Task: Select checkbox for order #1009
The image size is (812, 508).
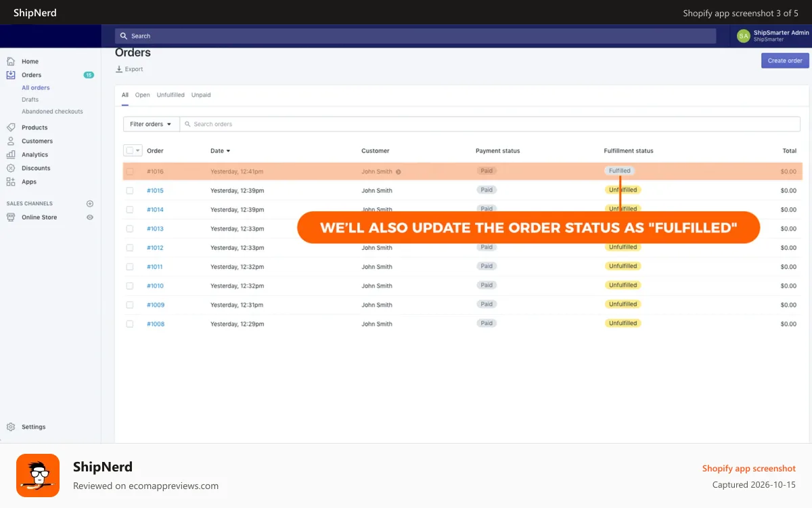Action: pos(129,305)
